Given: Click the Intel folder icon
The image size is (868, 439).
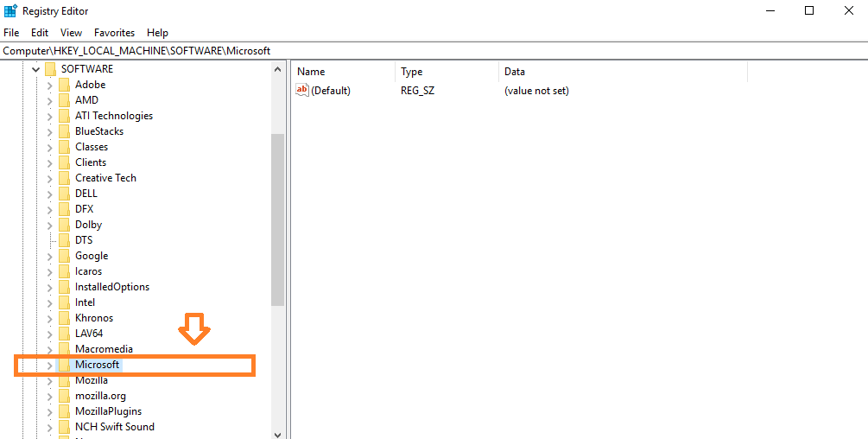Looking at the screenshot, I should pos(64,302).
